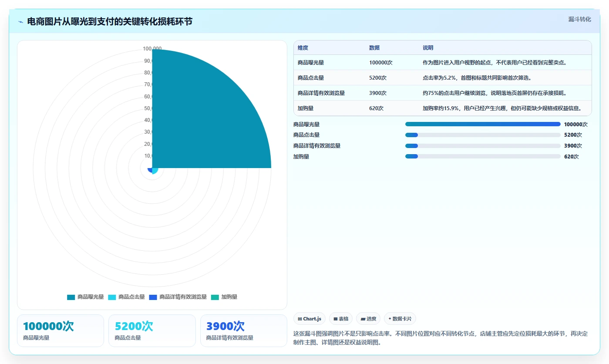
Task: Select the 商品点击量 table row name cell
Action: tap(311, 78)
